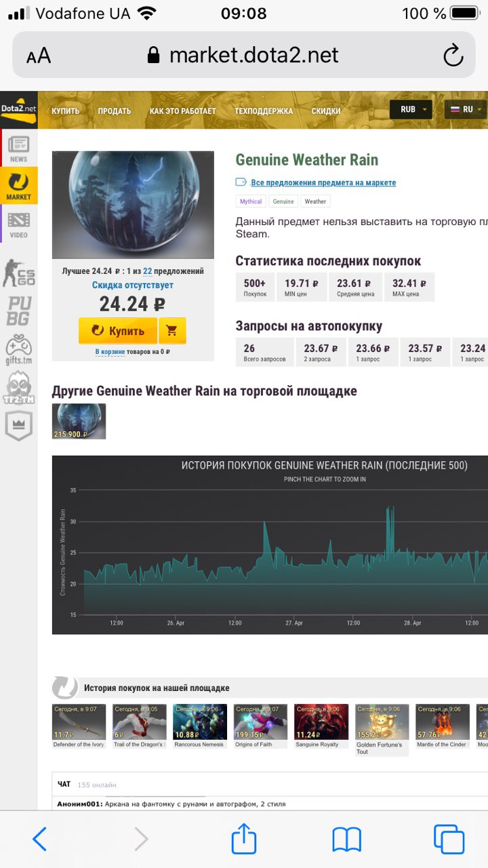Click the yellow Купить button
The width and height of the screenshot is (488, 868).
click(x=118, y=331)
